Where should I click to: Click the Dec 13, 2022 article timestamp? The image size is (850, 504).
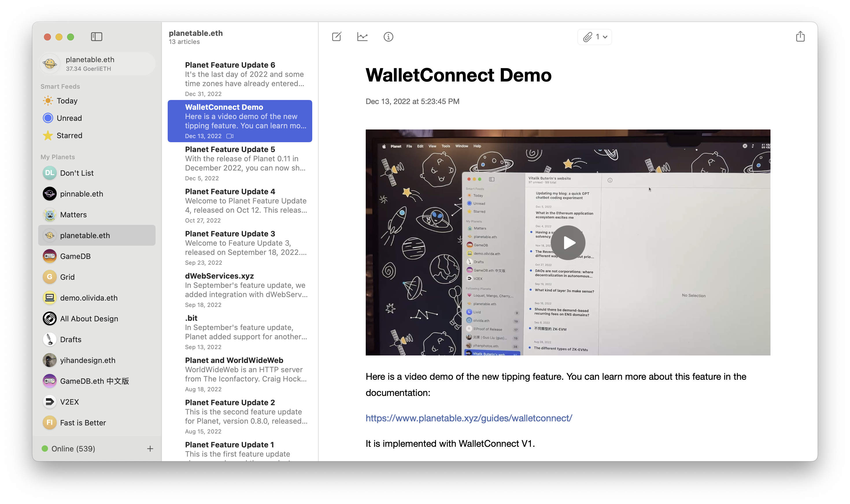412,101
